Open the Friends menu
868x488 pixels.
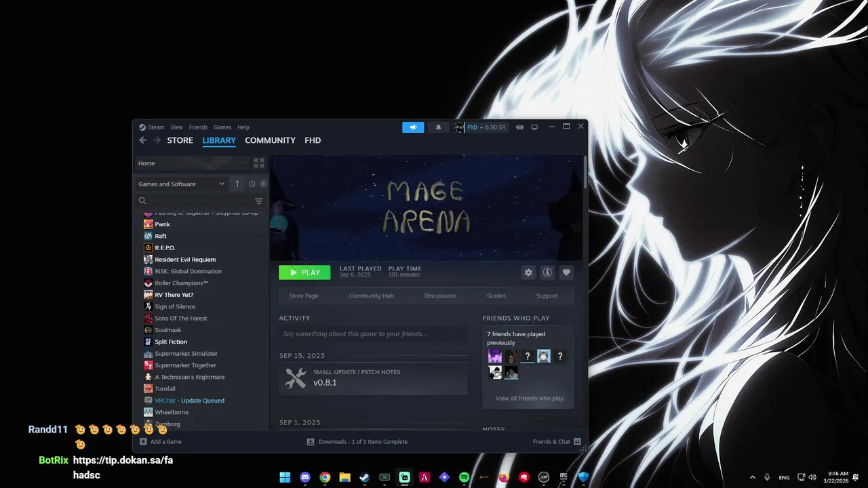click(198, 127)
